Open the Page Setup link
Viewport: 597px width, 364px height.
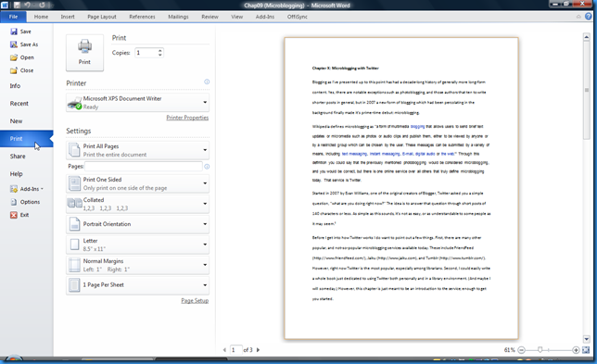click(195, 300)
